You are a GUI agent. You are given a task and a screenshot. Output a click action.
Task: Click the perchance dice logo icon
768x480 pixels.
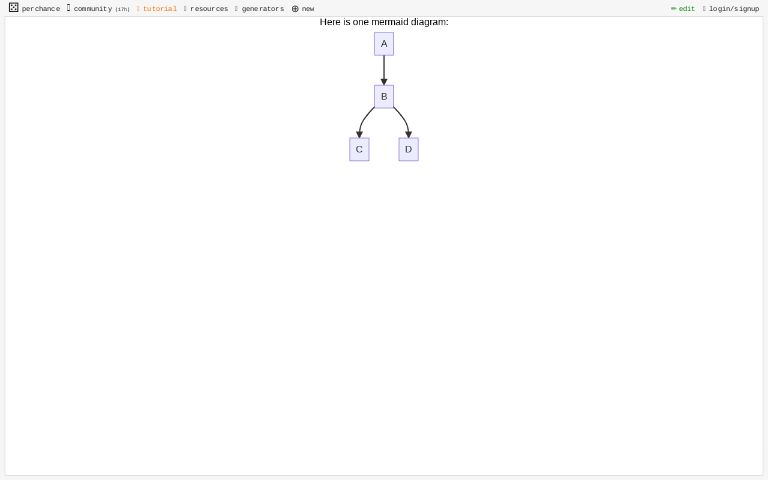[x=13, y=8]
